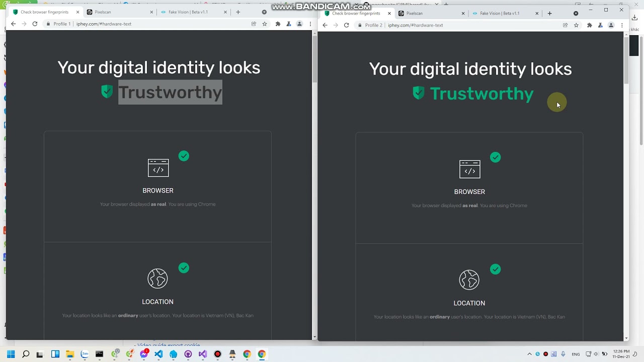644x362 pixels.
Task: Expand tab search dropdown in Profile 1 window
Action: coord(264,12)
